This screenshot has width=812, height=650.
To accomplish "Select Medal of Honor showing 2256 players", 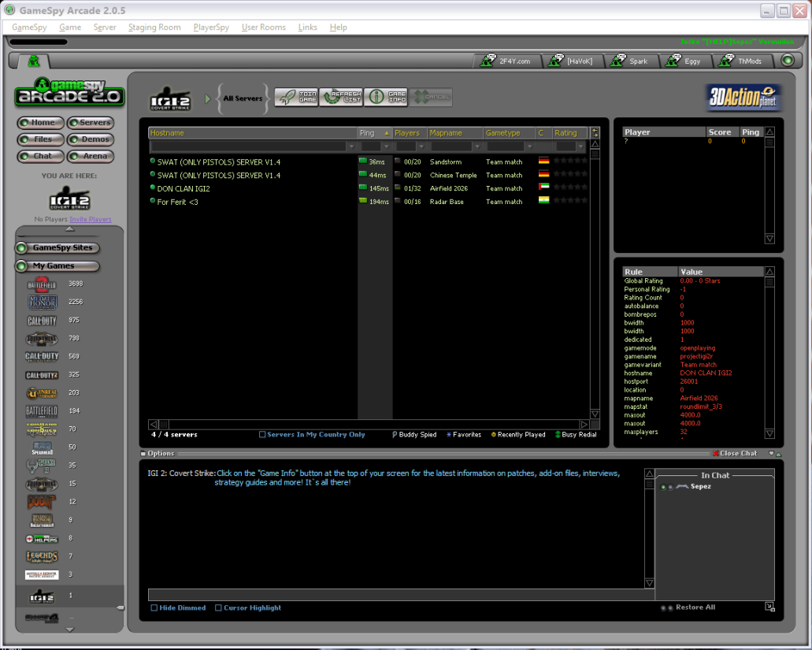I will pyautogui.click(x=42, y=302).
